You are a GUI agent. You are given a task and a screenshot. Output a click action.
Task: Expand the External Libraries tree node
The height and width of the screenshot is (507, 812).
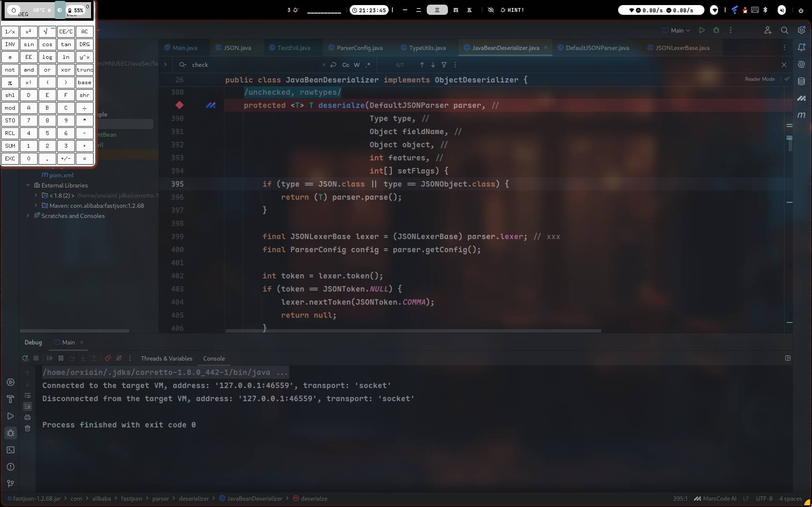coord(28,185)
